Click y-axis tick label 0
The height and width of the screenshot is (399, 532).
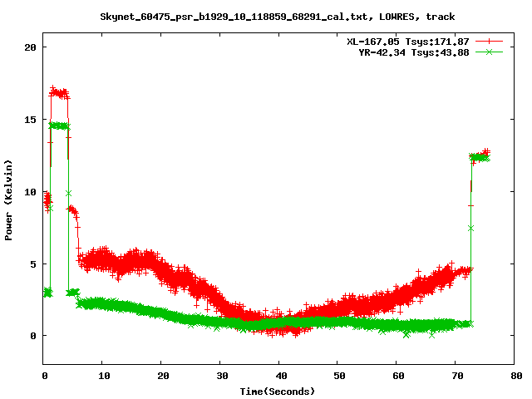[33, 336]
